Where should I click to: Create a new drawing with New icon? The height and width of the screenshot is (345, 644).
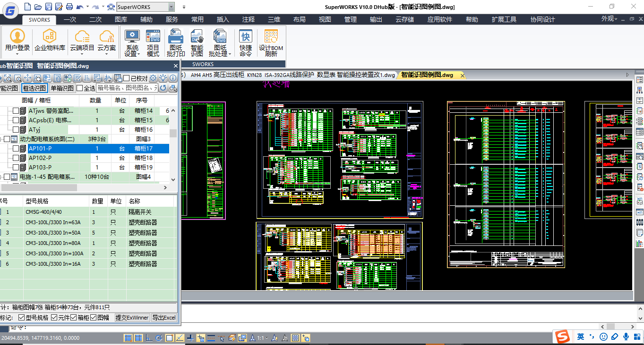point(27,7)
